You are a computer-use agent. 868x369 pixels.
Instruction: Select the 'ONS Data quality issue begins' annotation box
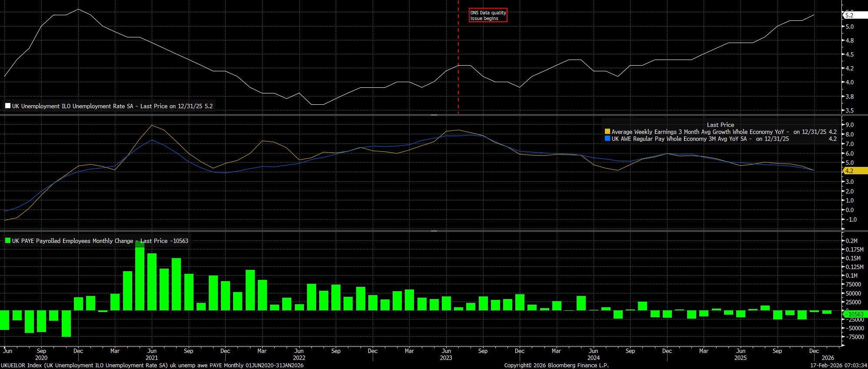click(x=488, y=15)
